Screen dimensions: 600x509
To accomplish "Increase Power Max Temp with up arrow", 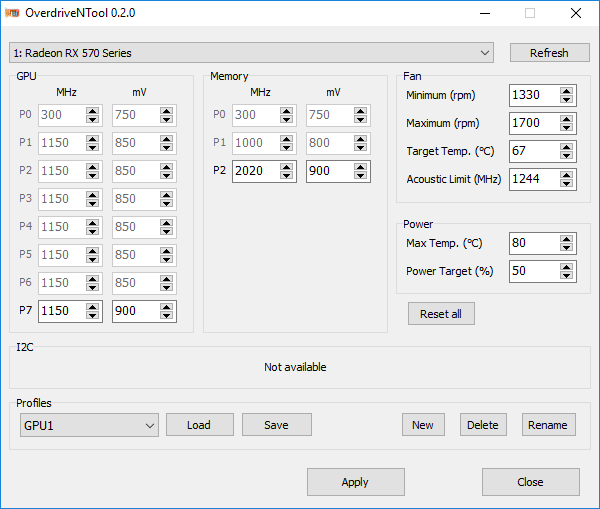I will [566, 239].
